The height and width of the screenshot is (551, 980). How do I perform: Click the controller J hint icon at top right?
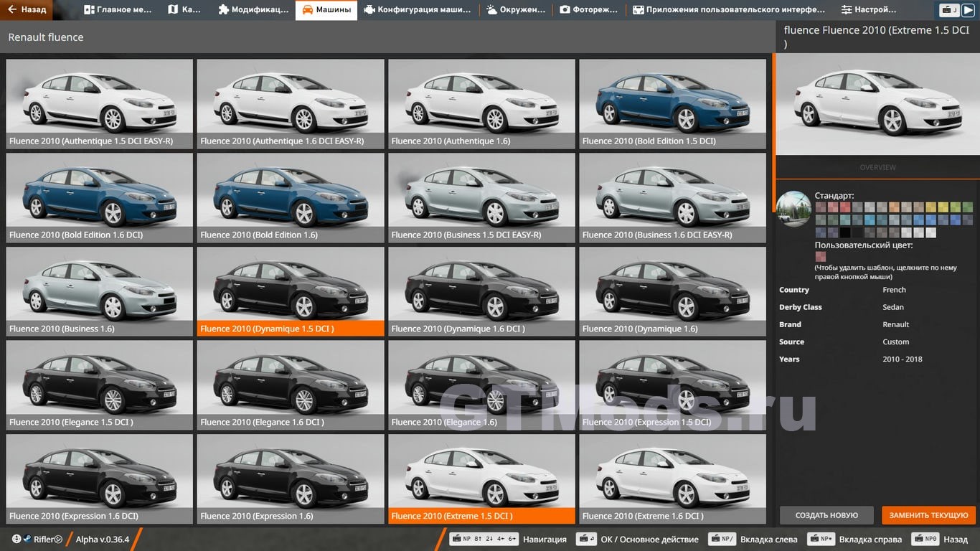point(950,10)
